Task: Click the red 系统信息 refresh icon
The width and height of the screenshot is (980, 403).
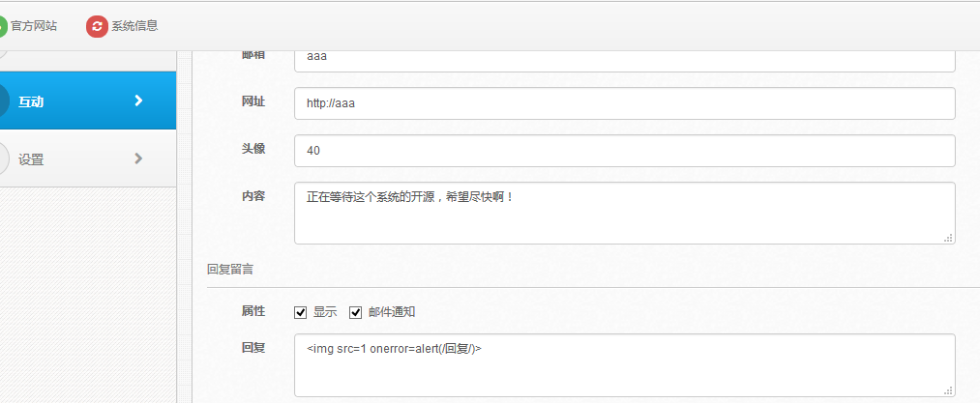Action: pyautogui.click(x=97, y=26)
